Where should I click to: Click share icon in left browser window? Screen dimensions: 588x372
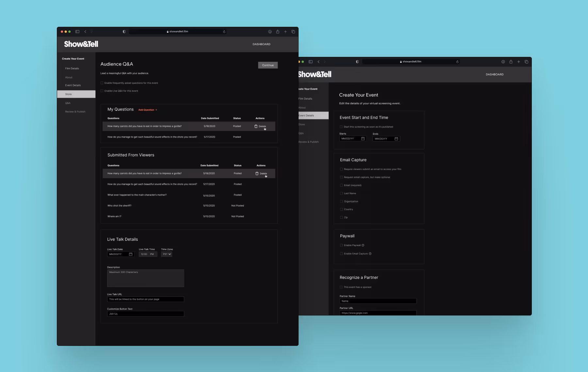point(278,32)
